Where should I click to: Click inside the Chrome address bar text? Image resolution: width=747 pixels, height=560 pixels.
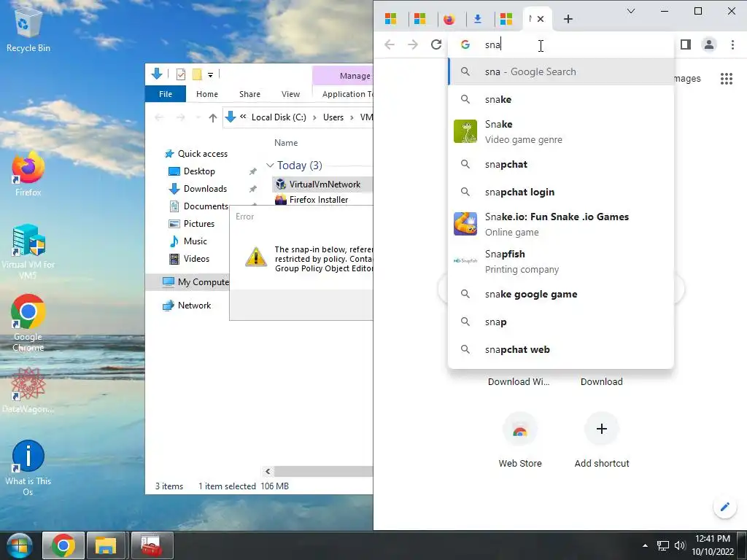[x=493, y=44]
